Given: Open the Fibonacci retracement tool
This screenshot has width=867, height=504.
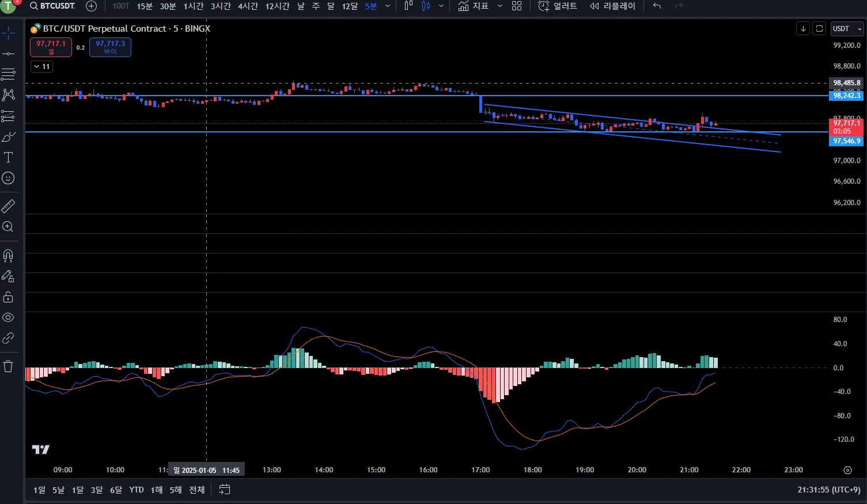Looking at the screenshot, I should pos(8,74).
